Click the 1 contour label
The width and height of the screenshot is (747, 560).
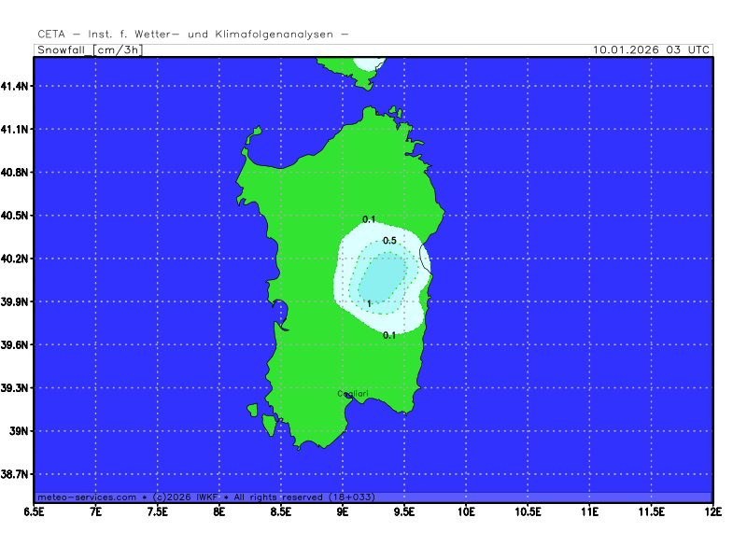[x=370, y=303]
